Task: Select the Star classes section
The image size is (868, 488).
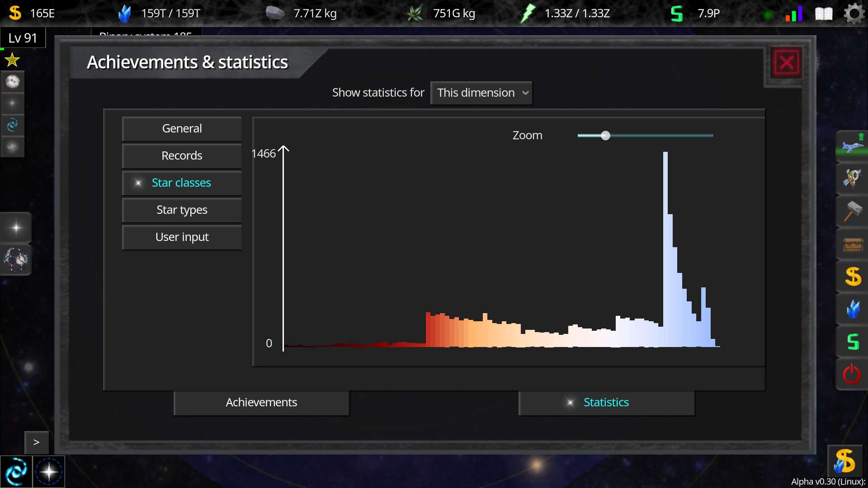Action: click(182, 183)
